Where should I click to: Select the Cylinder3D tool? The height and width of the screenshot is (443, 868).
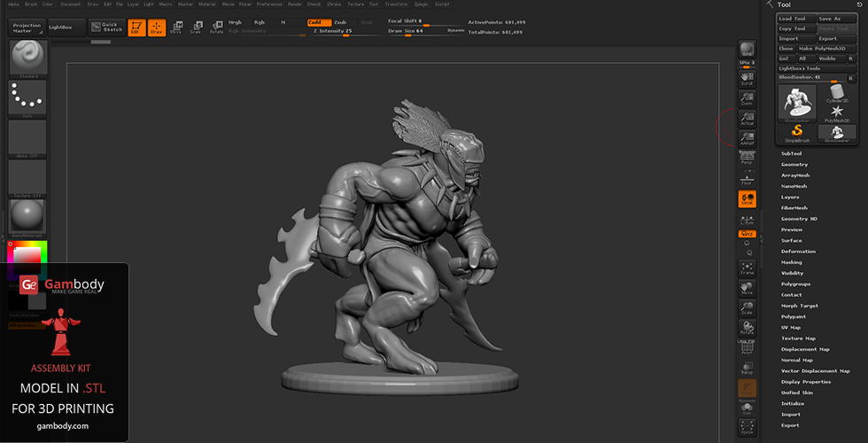(x=837, y=93)
